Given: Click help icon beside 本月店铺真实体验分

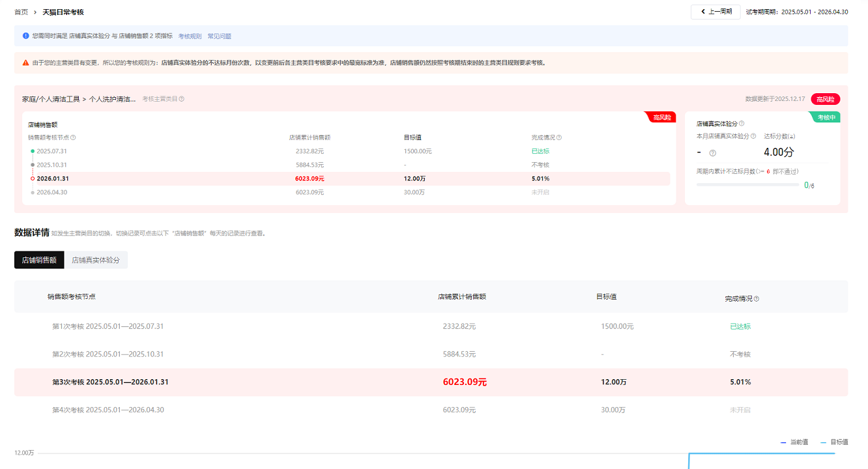Looking at the screenshot, I should [753, 136].
